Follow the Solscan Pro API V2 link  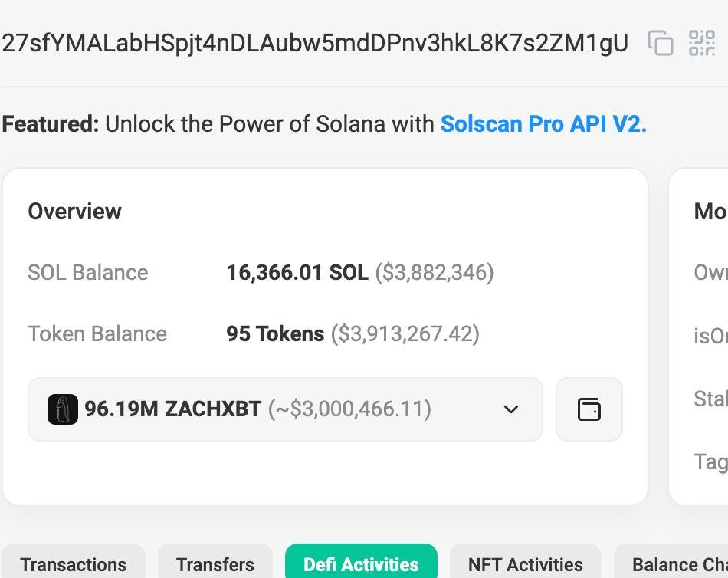(x=543, y=123)
